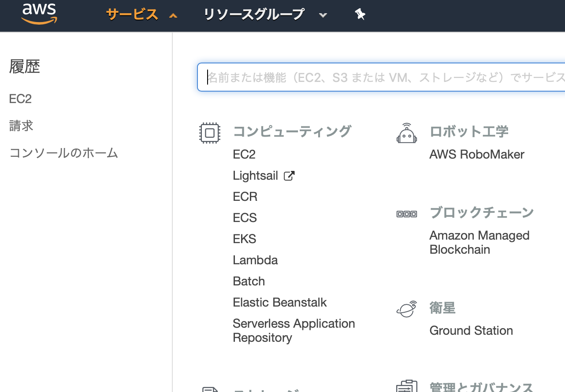Open the ECS service

coord(245,218)
